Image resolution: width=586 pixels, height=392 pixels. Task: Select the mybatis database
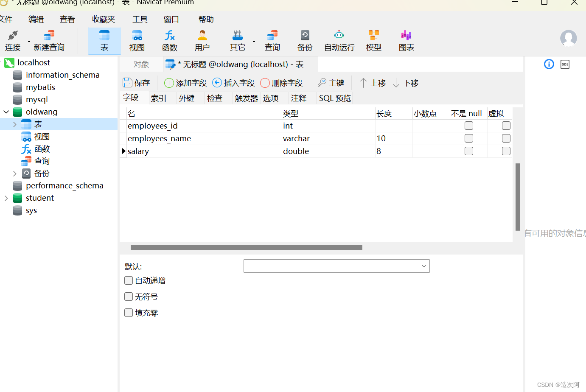click(x=40, y=87)
